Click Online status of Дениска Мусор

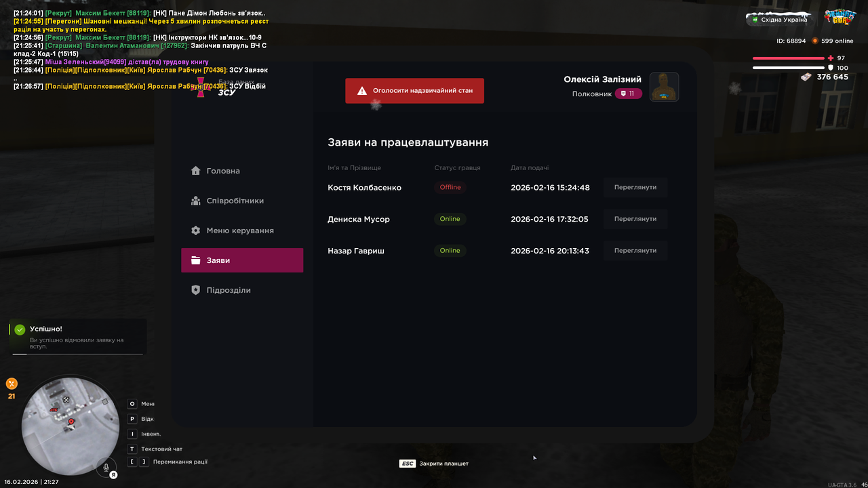click(x=450, y=219)
